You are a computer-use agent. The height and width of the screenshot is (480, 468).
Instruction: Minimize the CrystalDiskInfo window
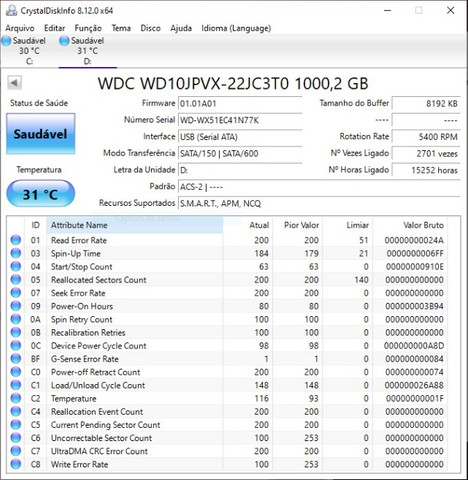pyautogui.click(x=387, y=11)
